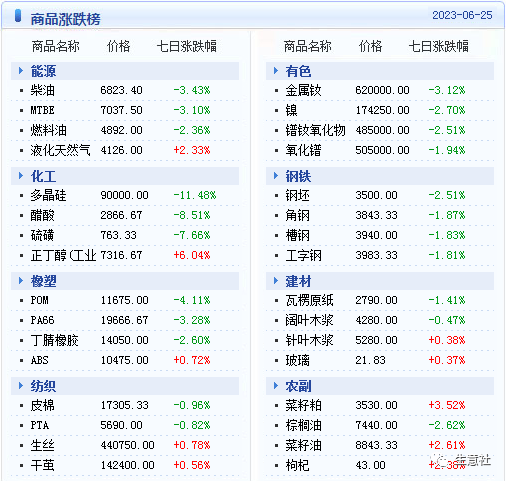Click the date 2023-06-25

462,15
